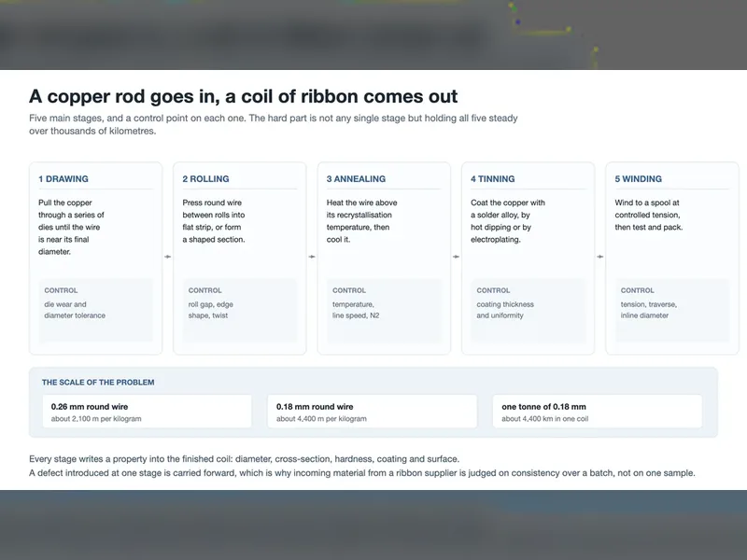Select the "2 ROLLING" stage heading

pos(205,179)
